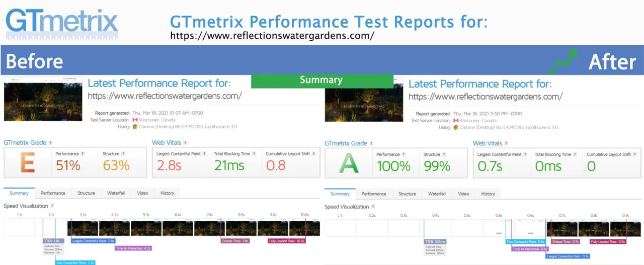Click Onload Time 0.7s marker

pos(566,241)
